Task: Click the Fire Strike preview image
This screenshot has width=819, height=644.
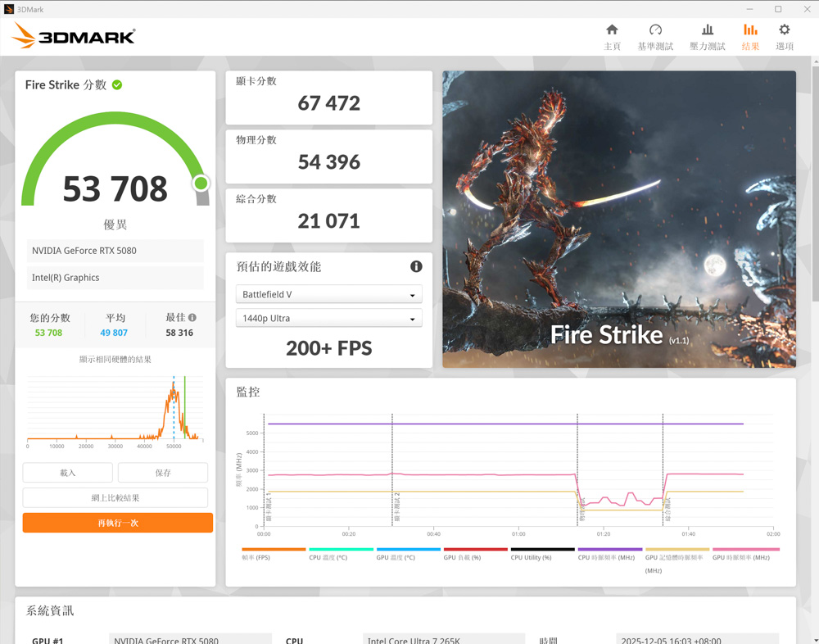Action: (x=619, y=219)
